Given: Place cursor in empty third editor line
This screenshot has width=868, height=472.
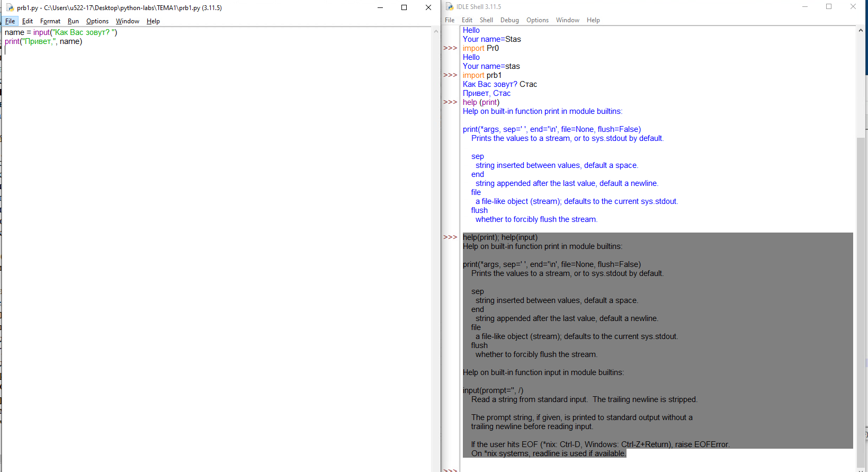Looking at the screenshot, I should [106, 51].
